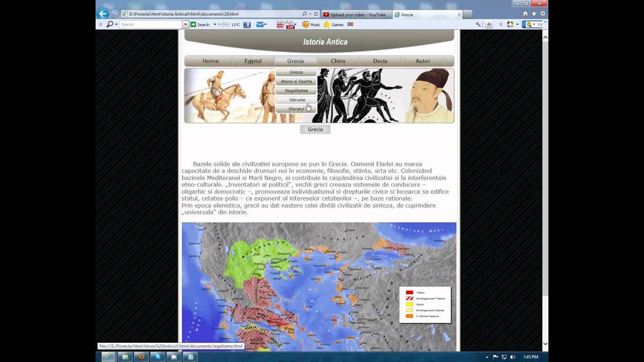The image size is (644, 362).
Task: Click the scrollbar down arrow
Action: pos(545,344)
